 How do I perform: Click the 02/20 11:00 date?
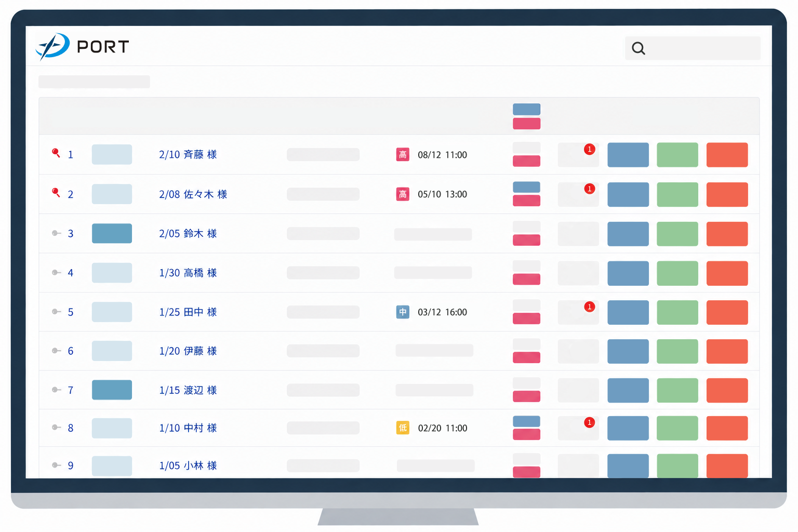pyautogui.click(x=443, y=428)
